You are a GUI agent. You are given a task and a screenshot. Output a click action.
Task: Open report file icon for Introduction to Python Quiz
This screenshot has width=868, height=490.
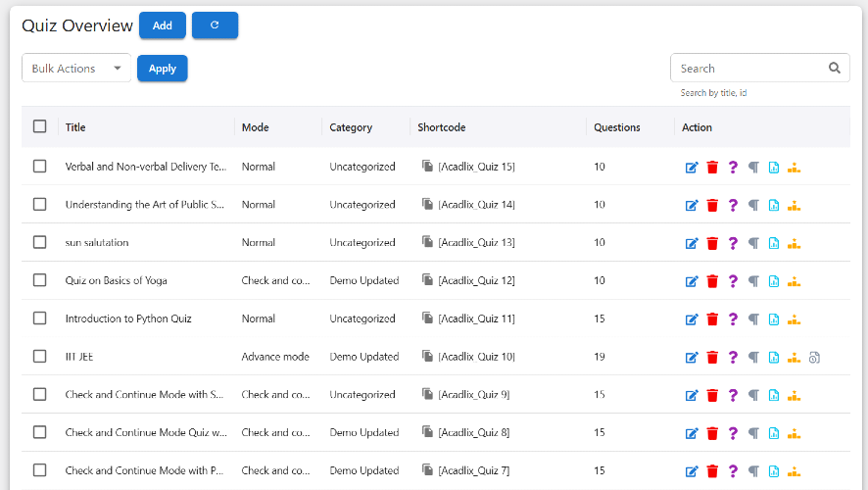pyautogui.click(x=774, y=319)
